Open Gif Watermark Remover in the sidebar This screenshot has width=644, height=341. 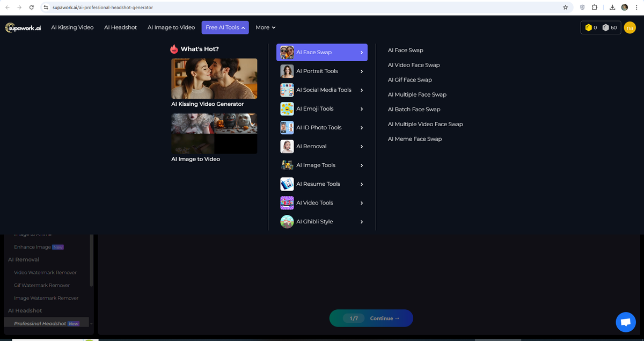coord(42,285)
